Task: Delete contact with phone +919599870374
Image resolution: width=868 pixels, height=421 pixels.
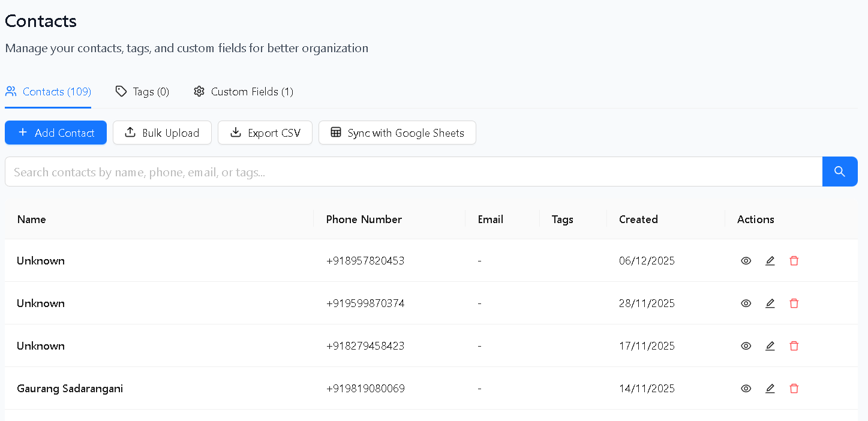Action: [x=794, y=303]
